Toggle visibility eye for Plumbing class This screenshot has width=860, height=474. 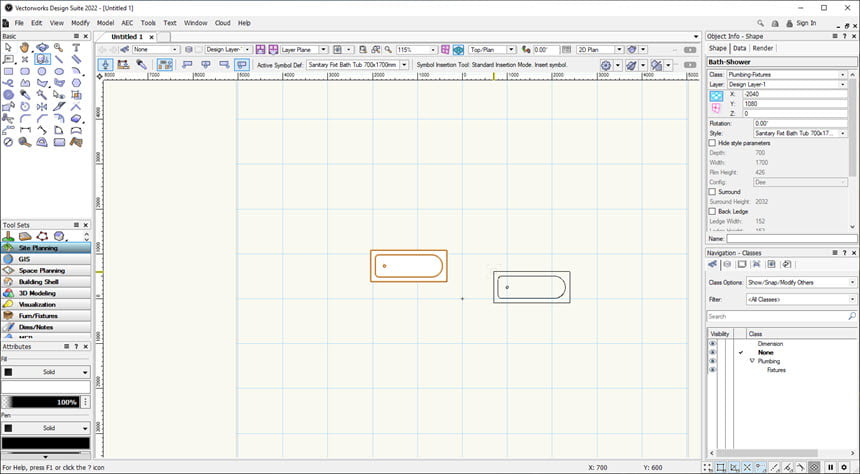coord(712,362)
